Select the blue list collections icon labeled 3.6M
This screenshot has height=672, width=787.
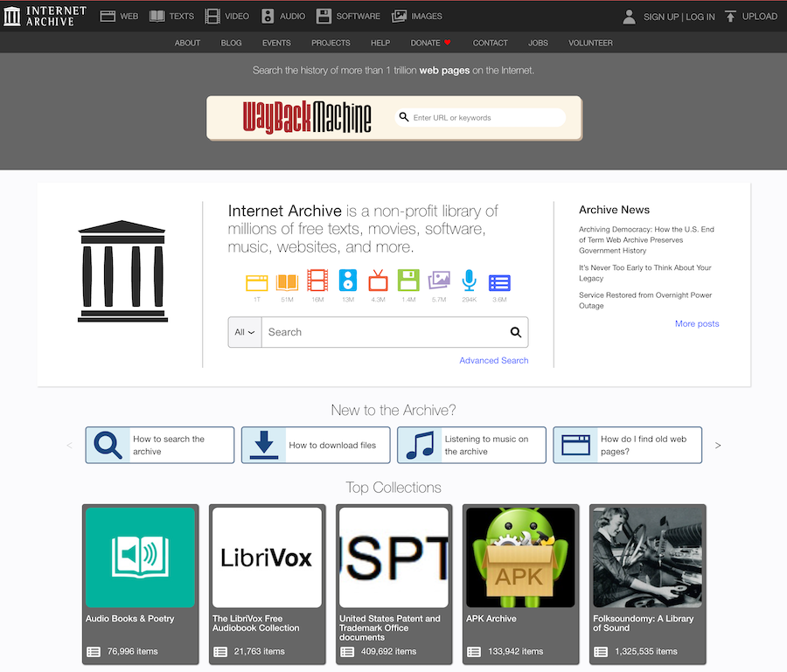[499, 283]
